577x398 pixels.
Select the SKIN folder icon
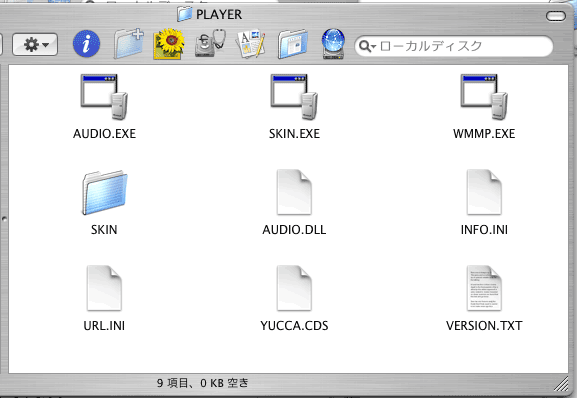tap(105, 192)
